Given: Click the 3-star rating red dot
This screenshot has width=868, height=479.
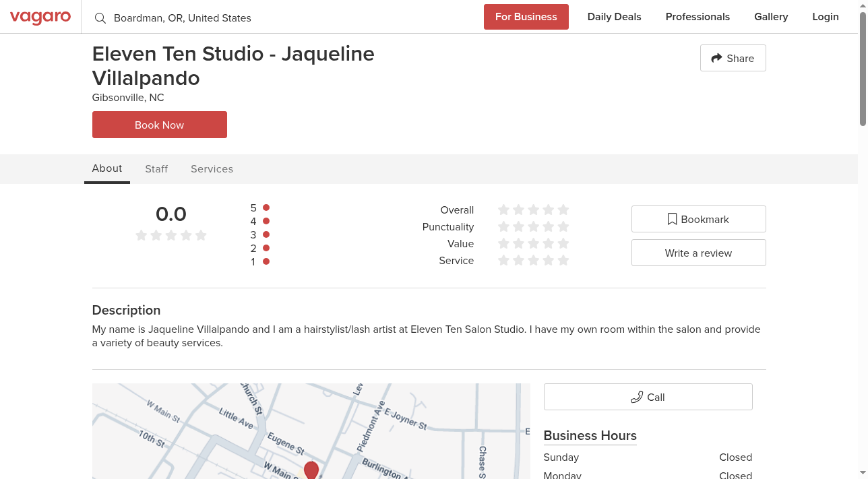Looking at the screenshot, I should (266, 234).
